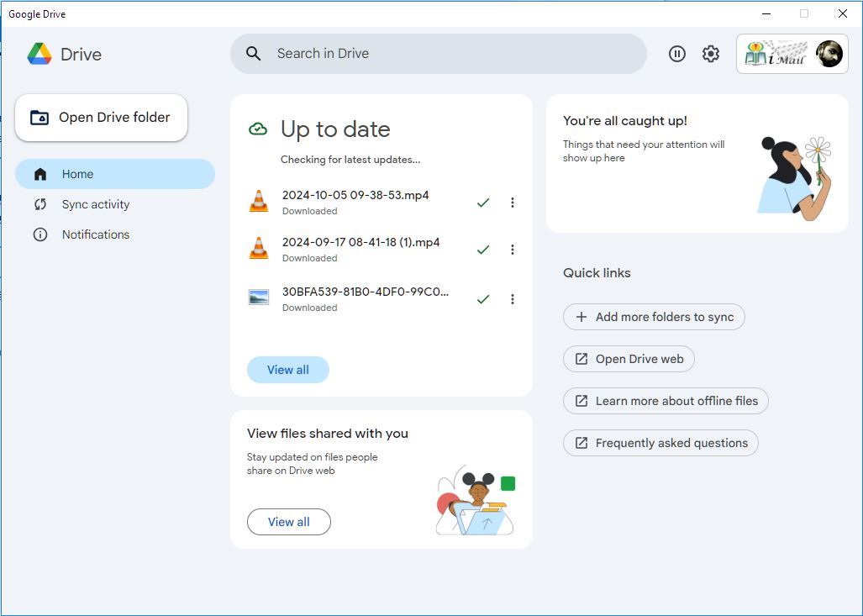Click Open Drive folder button
This screenshot has width=863, height=616.
tap(102, 118)
